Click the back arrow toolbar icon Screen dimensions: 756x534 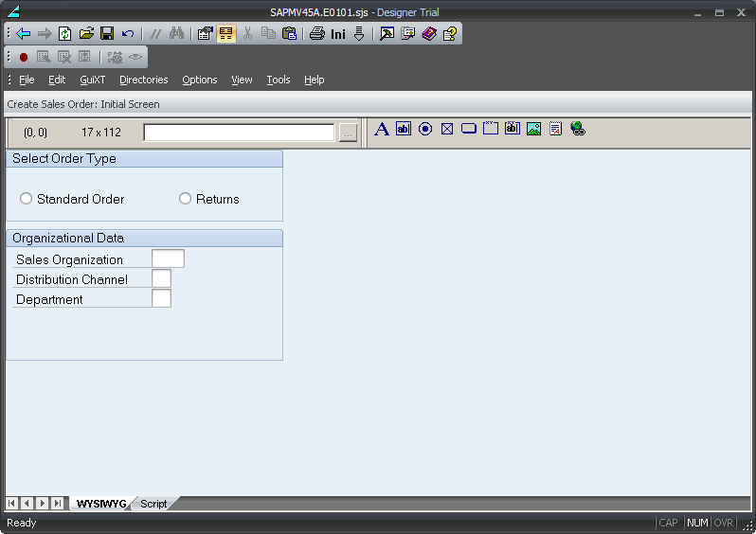(24, 33)
